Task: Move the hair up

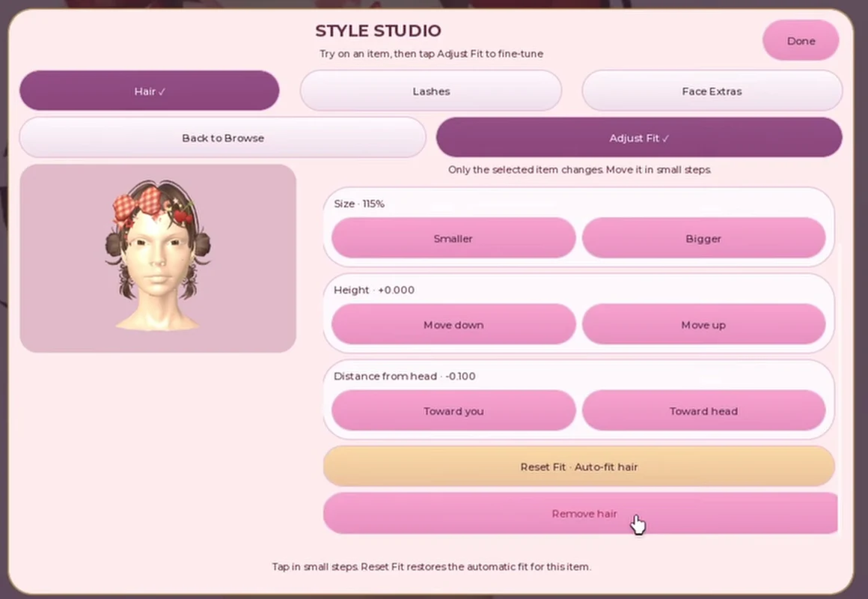Action: [703, 325]
